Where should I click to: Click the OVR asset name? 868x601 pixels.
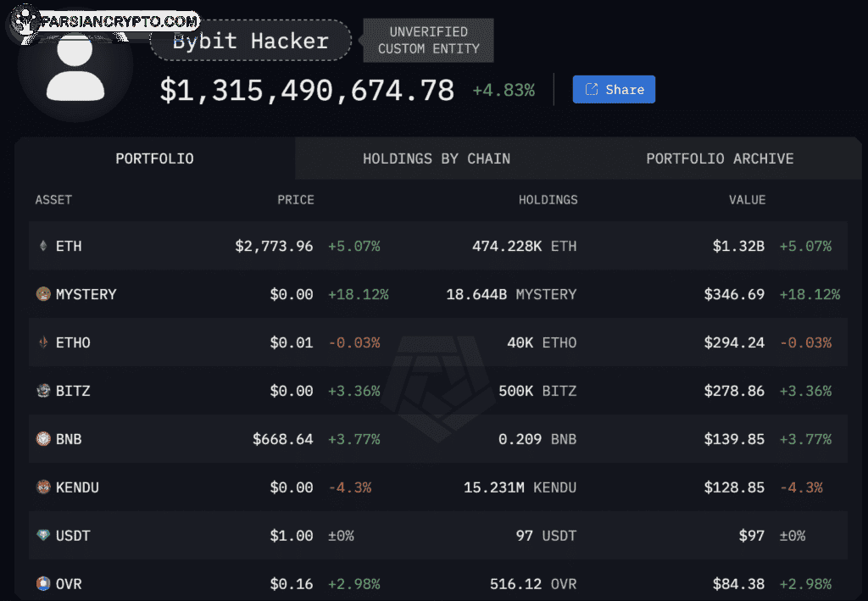coord(69,583)
